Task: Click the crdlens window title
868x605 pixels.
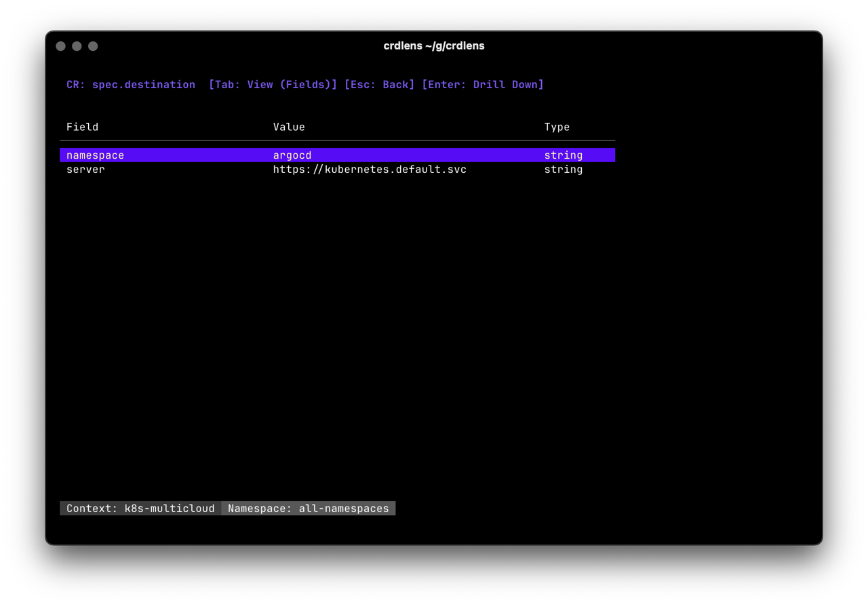Action: tap(434, 45)
